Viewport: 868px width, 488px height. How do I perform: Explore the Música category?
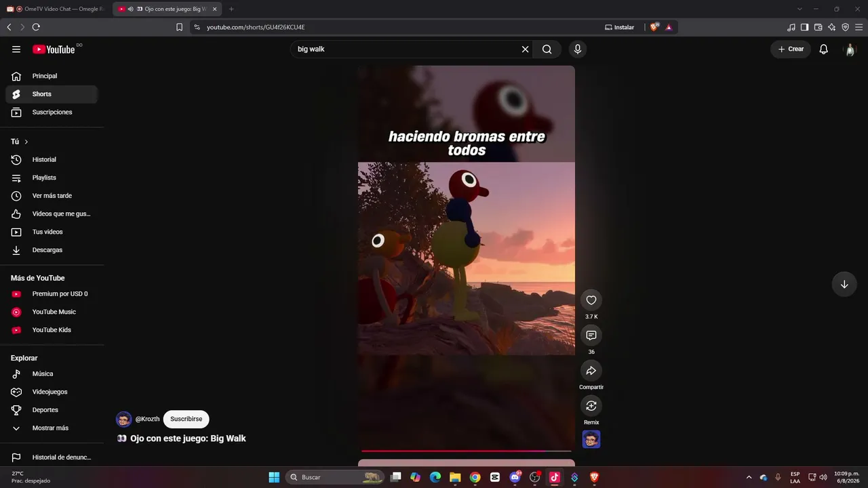tap(52, 374)
